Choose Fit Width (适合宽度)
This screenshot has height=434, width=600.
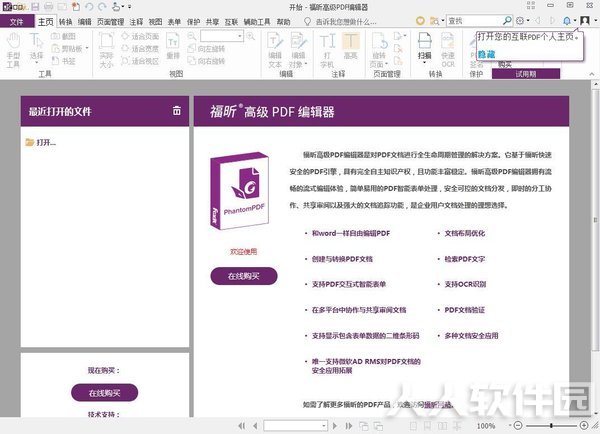pos(140,49)
